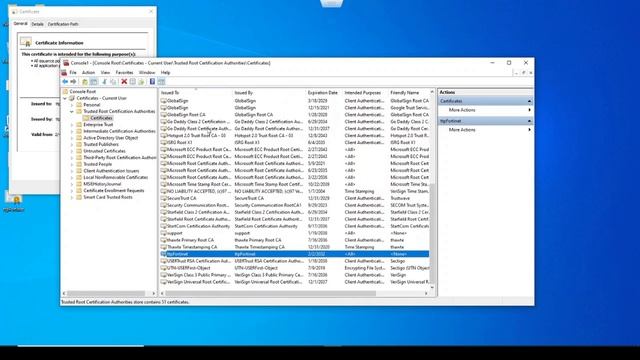Click the Copy icon in the toolbar
The height and width of the screenshot is (360, 640).
[x=113, y=82]
